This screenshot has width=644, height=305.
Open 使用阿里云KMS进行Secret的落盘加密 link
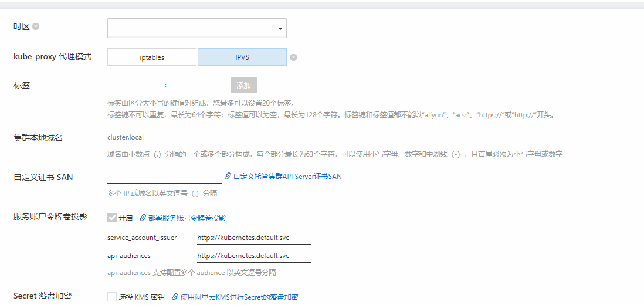(x=239, y=297)
